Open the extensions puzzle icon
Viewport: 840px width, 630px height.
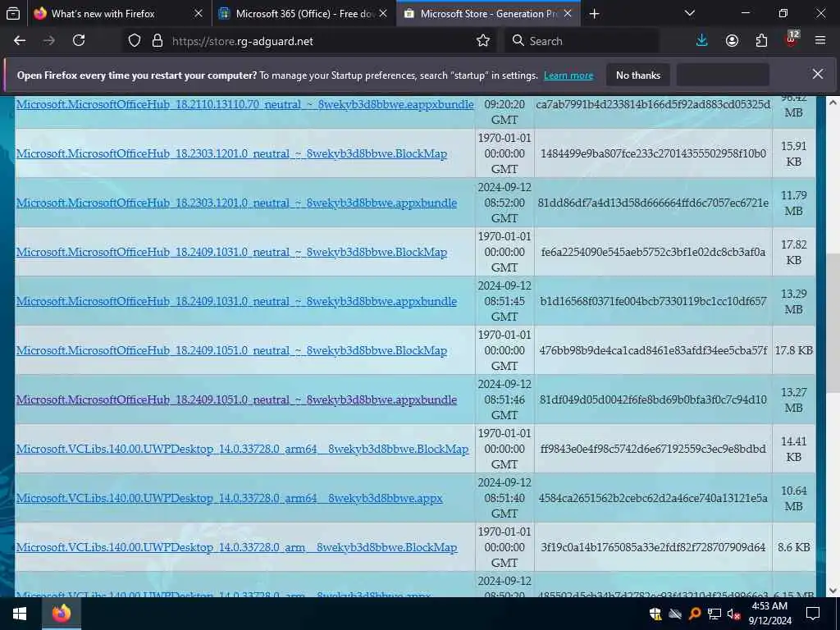click(761, 41)
